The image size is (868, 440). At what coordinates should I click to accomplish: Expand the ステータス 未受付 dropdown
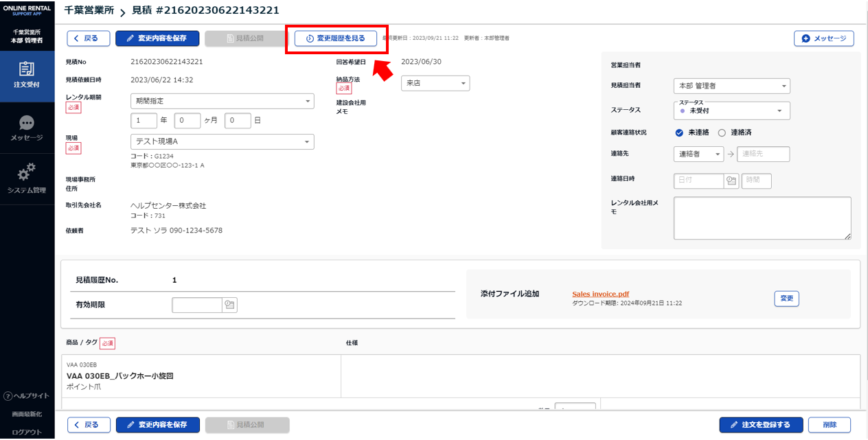click(x=731, y=111)
